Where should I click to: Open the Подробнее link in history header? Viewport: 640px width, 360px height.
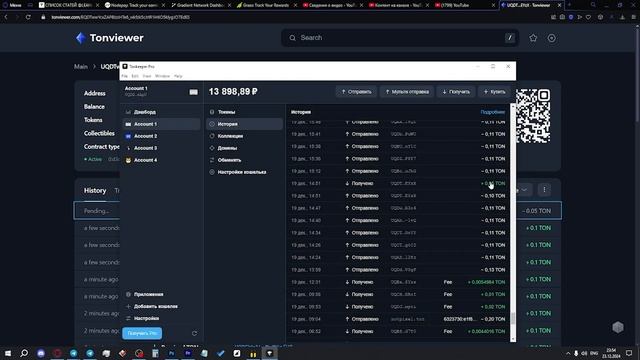(x=493, y=112)
